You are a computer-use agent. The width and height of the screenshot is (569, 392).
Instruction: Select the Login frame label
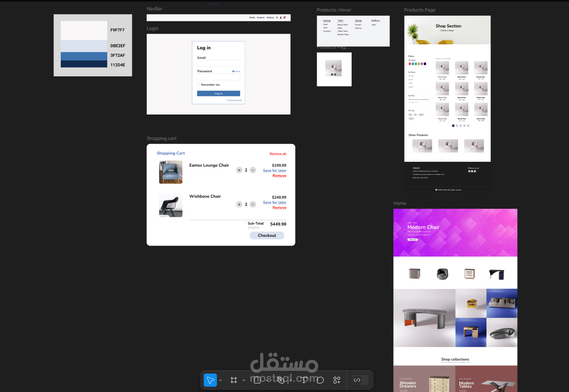click(x=152, y=28)
